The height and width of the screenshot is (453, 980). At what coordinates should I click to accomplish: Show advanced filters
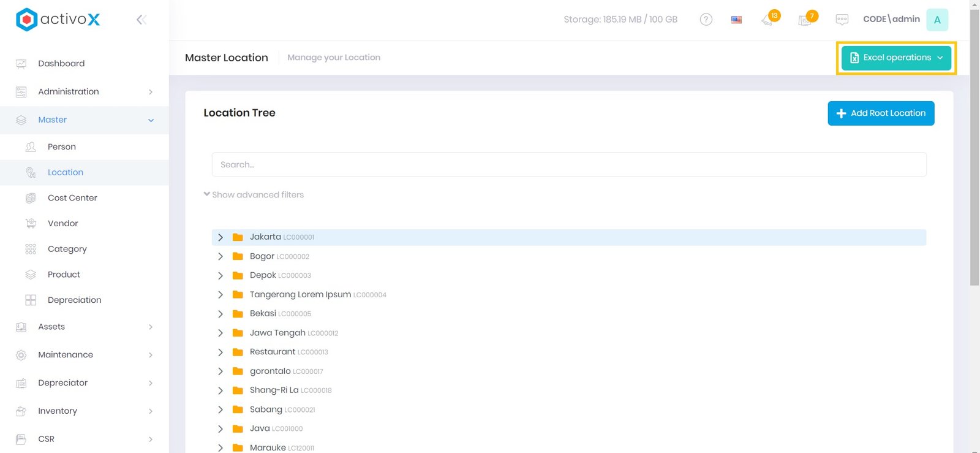tap(254, 195)
